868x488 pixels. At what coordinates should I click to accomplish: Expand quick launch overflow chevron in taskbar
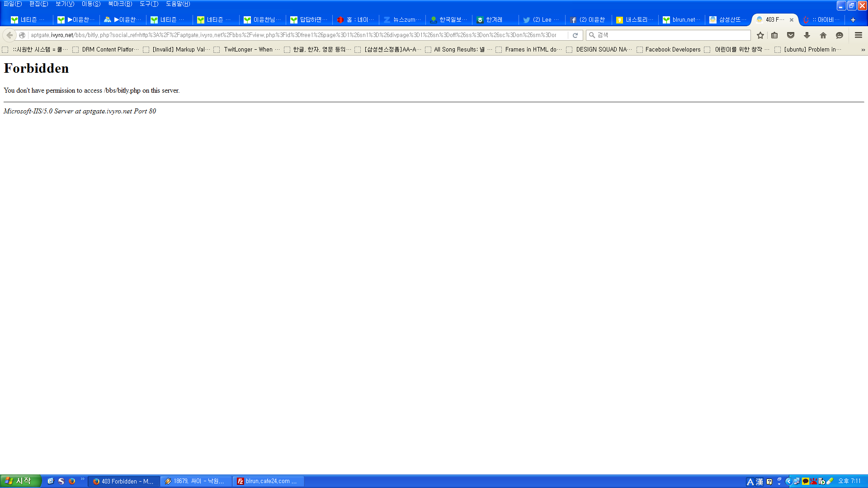(x=82, y=479)
